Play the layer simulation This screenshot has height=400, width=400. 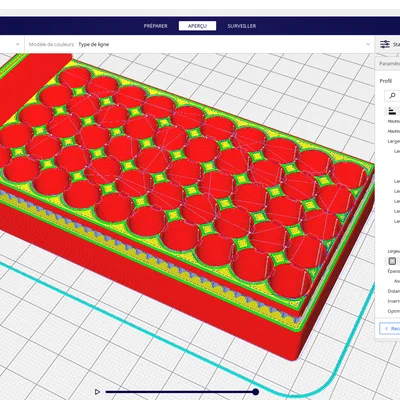[97, 392]
